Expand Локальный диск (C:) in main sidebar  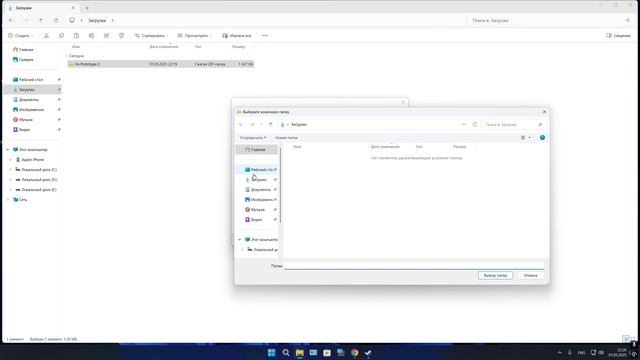[x=11, y=170]
